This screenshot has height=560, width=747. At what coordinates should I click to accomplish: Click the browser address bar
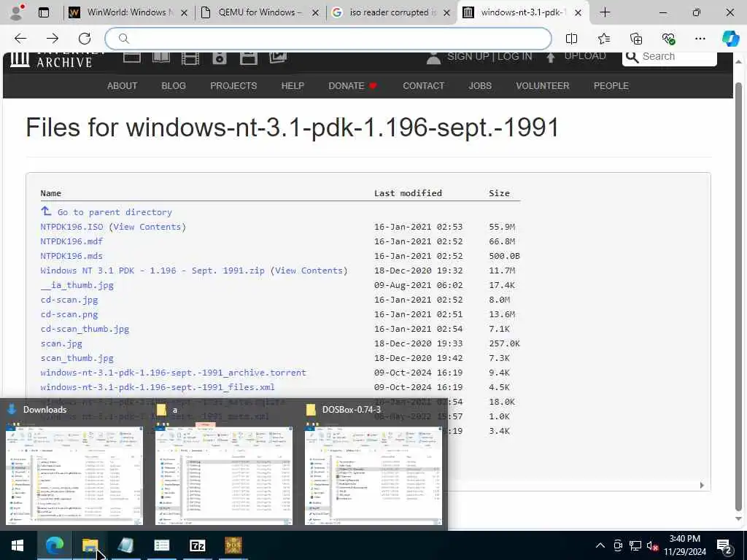(x=328, y=39)
